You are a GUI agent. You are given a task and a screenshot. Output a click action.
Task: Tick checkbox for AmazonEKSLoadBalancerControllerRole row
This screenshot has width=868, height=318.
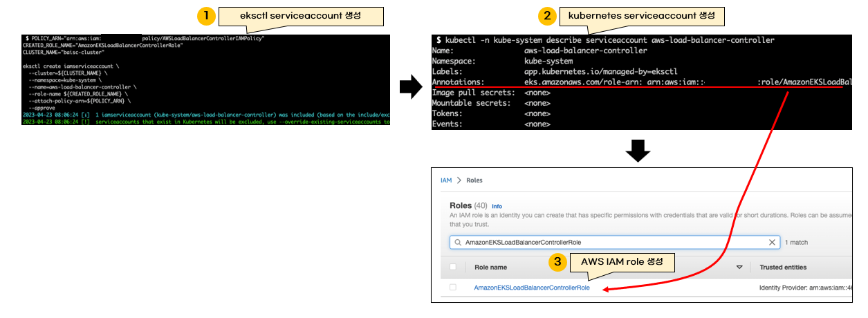tap(453, 287)
